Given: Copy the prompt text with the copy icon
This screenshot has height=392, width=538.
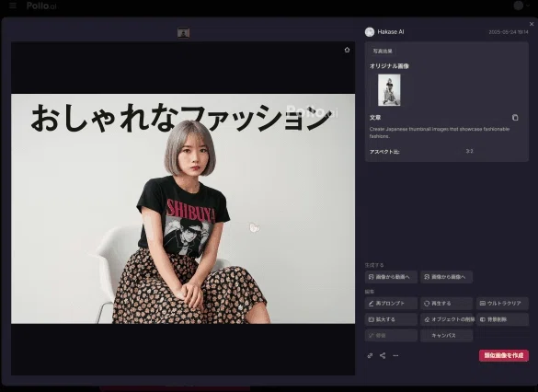Looking at the screenshot, I should tap(515, 118).
